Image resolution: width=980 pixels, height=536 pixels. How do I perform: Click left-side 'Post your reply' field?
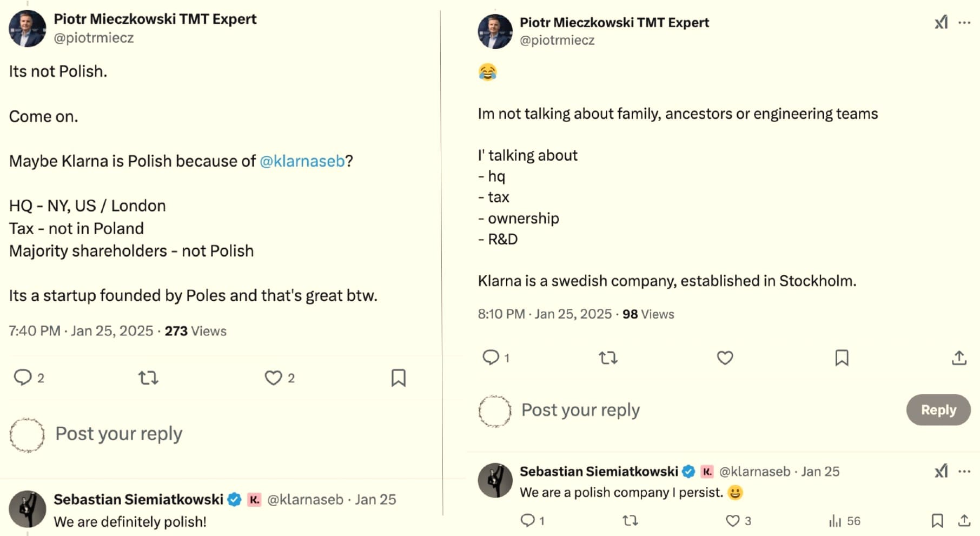click(x=119, y=433)
